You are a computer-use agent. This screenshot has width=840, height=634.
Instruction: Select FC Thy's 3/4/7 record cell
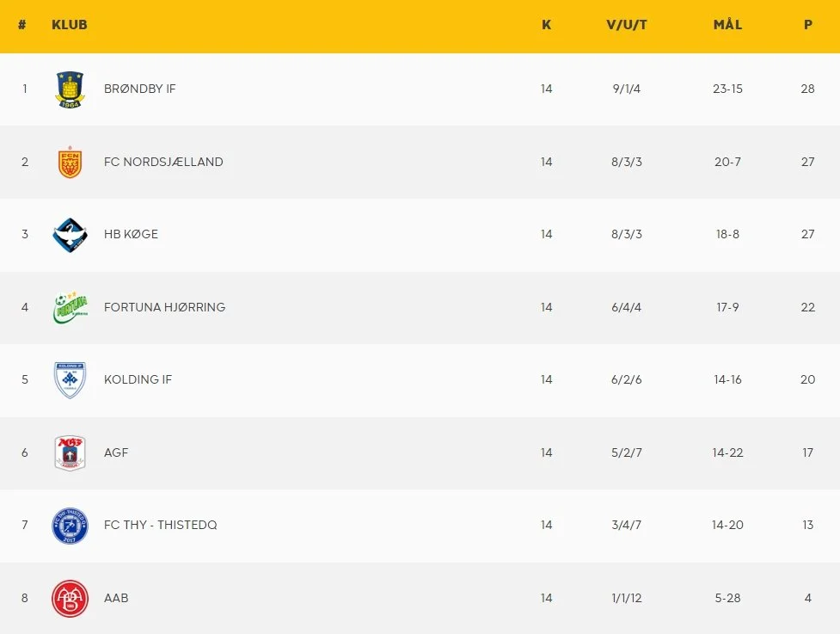[627, 525]
